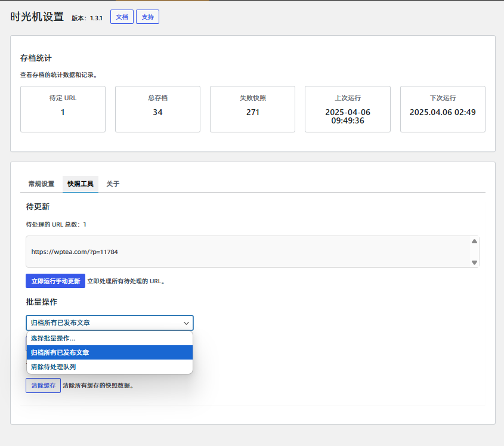Click the 总存档 statistics card
The height and width of the screenshot is (446, 504).
point(157,109)
